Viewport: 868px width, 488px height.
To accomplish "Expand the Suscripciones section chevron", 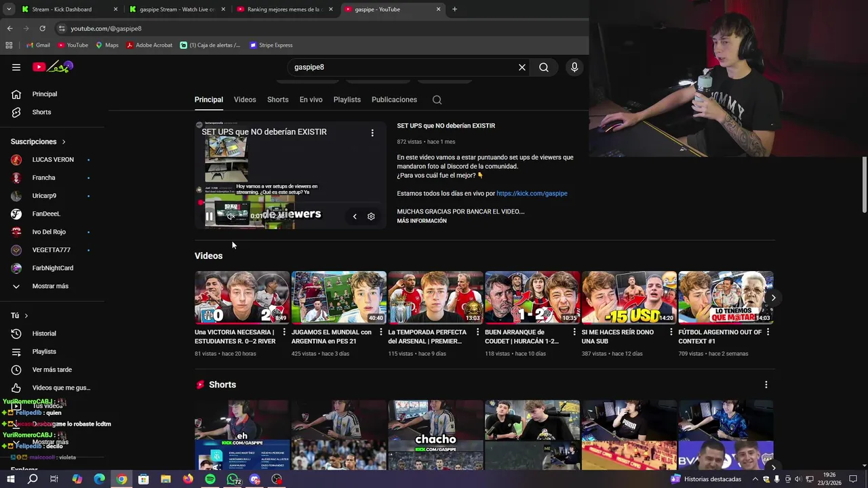I will [x=64, y=142].
